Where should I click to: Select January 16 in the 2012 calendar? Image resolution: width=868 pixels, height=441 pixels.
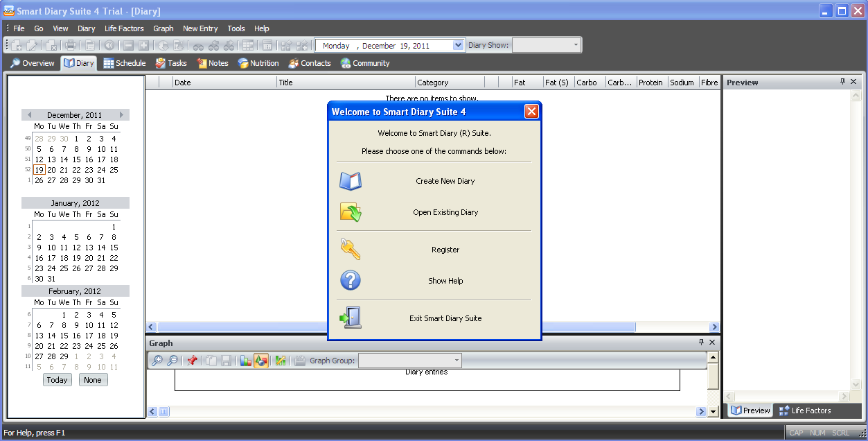click(x=39, y=258)
